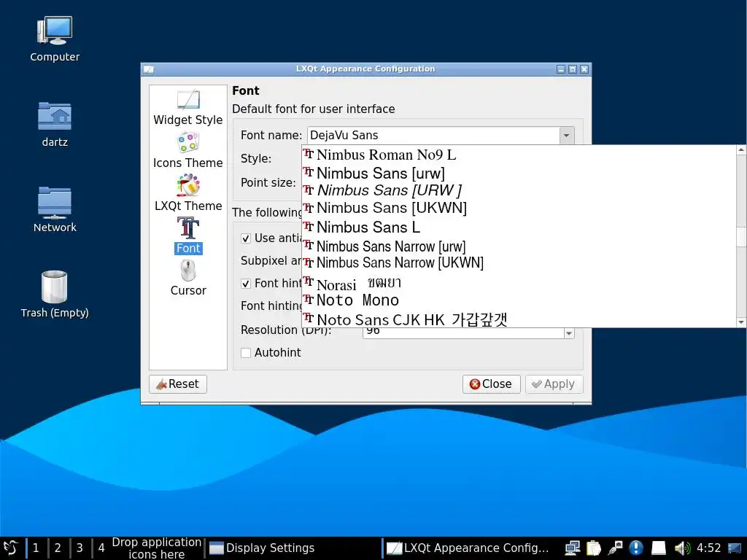Open Computer desktop icon
Image resolution: width=747 pixels, height=560 pixels.
pos(55,39)
